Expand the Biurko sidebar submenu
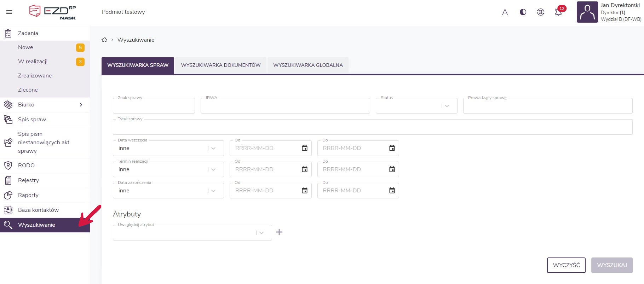This screenshot has width=644, height=284. pos(81,105)
